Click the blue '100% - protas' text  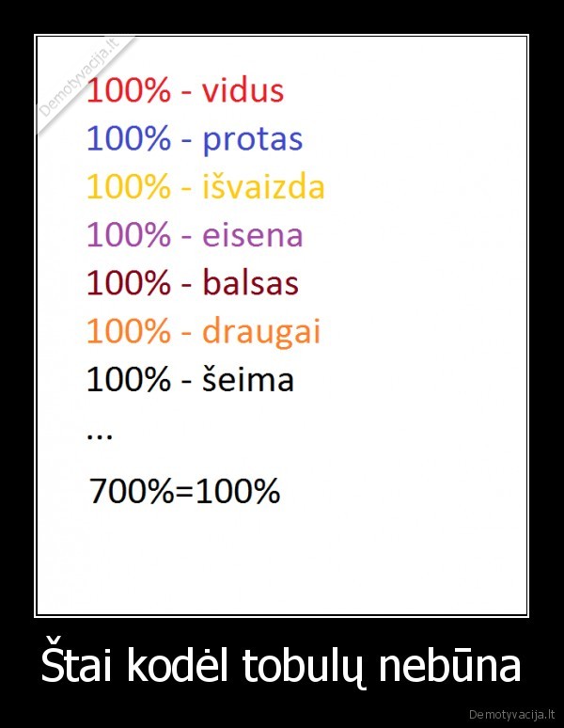click(195, 139)
